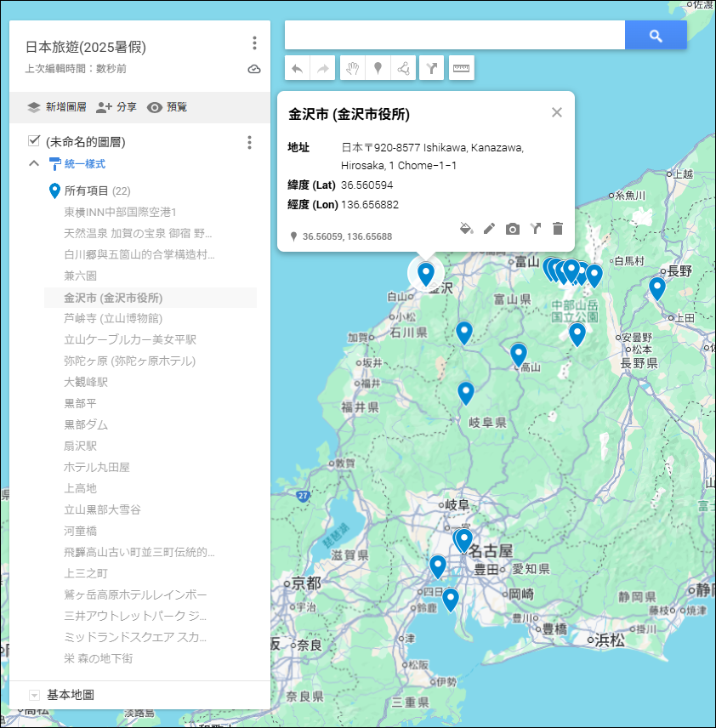The image size is (716, 728).
Task: Open the layer options three-dot menu
Action: coord(249,142)
